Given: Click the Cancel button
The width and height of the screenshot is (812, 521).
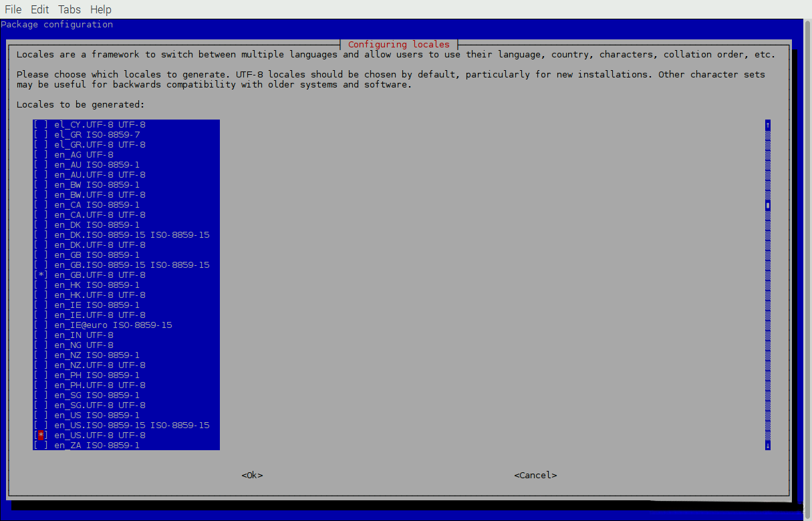Looking at the screenshot, I should (x=535, y=476).
